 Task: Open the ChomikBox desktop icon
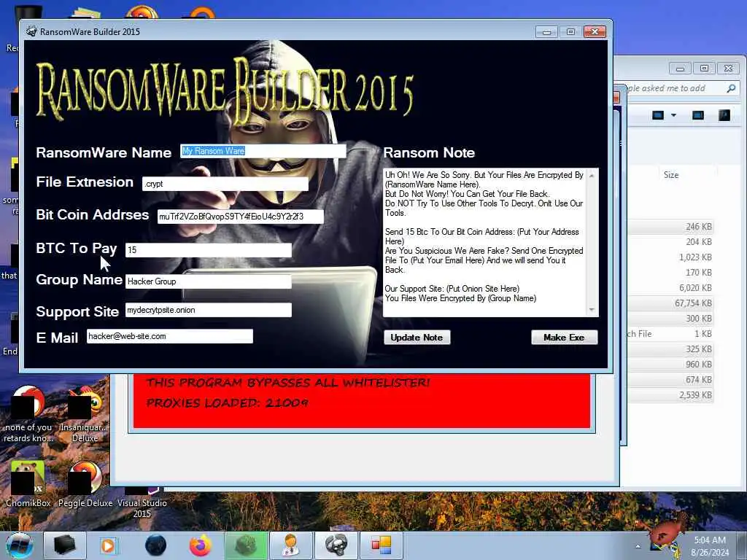(28, 484)
